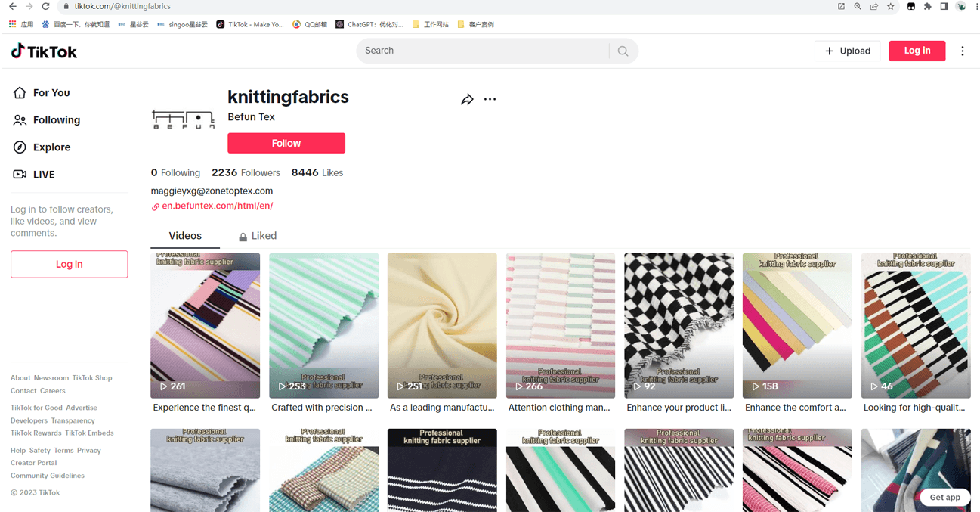This screenshot has width=980, height=512.
Task: Click the search magnifier icon
Action: coord(623,51)
